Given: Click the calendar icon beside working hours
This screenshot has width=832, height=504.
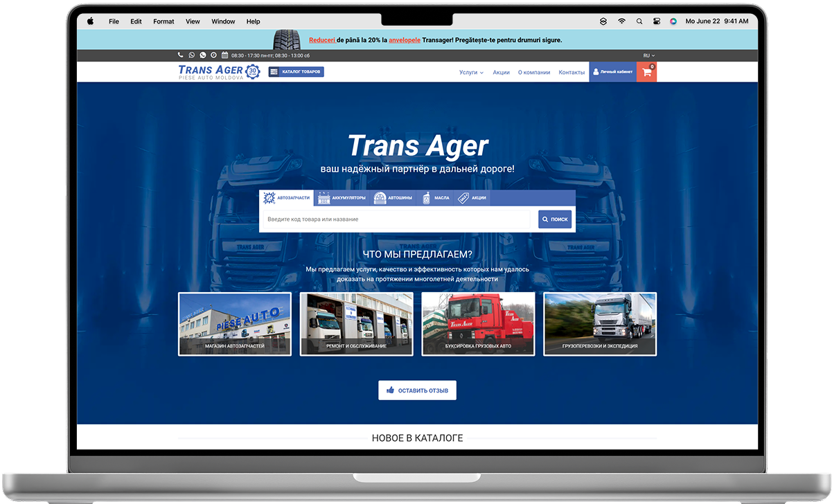Looking at the screenshot, I should [225, 55].
